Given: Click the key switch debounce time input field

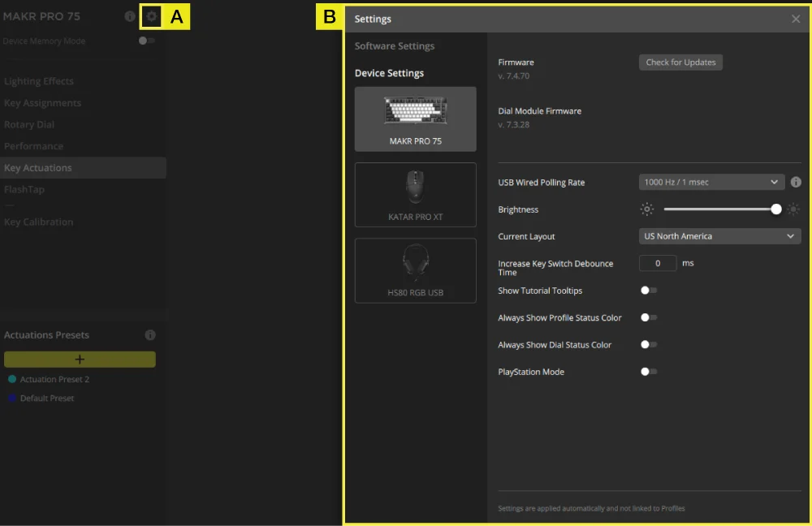Looking at the screenshot, I should 658,263.
